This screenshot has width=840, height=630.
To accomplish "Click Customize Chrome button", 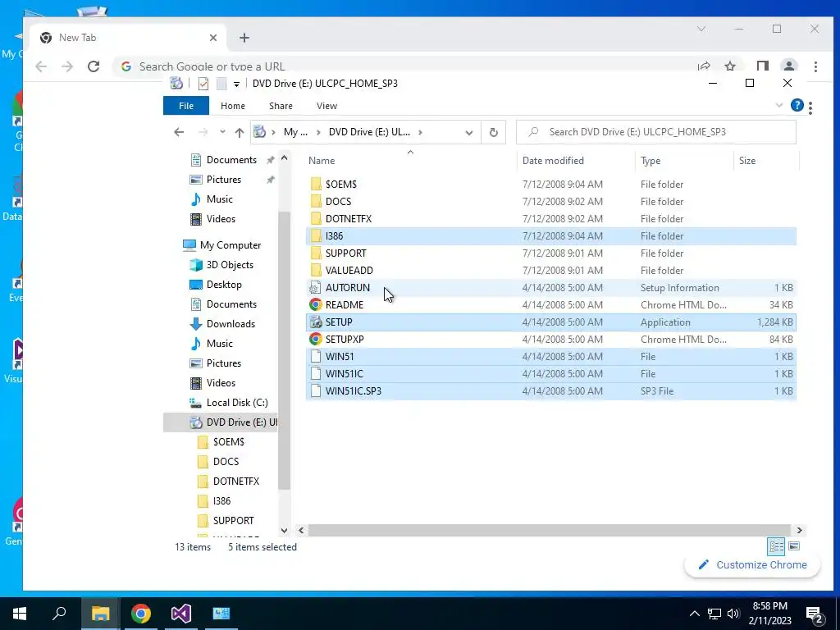I will tap(752, 564).
